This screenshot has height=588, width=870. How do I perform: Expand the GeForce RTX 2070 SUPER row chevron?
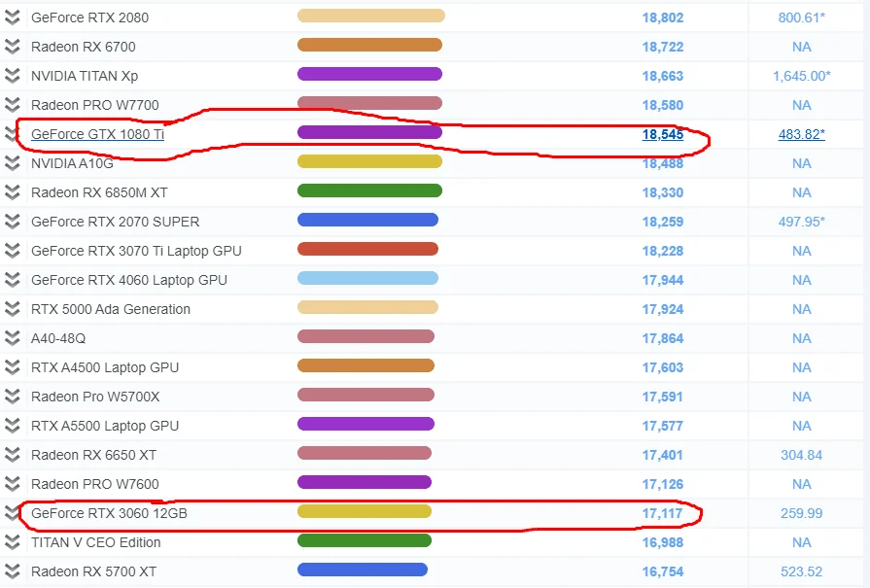coord(13,222)
